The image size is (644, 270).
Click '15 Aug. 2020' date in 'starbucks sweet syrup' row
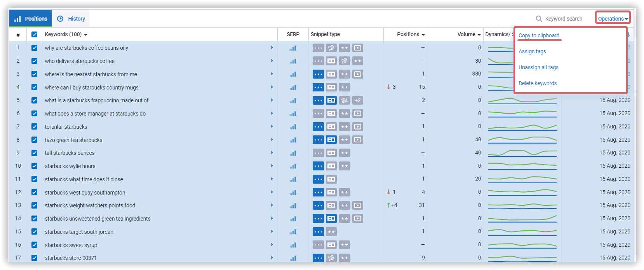[x=615, y=245]
